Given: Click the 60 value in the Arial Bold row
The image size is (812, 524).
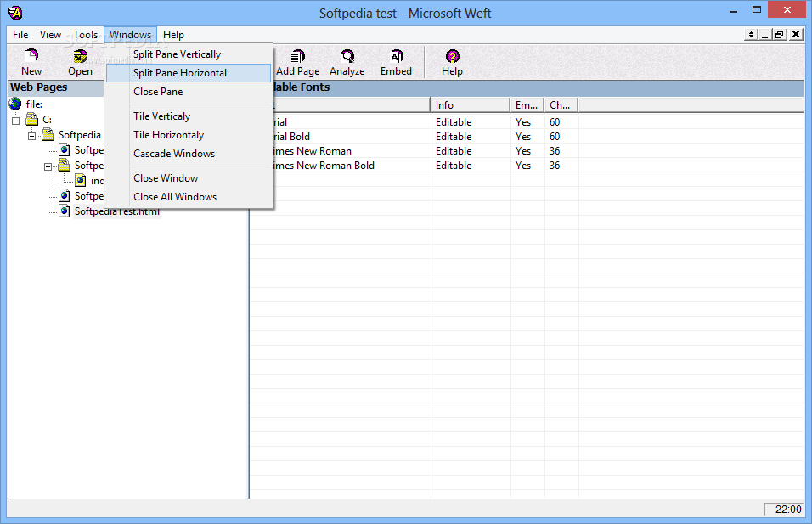Looking at the screenshot, I should pos(555,136).
